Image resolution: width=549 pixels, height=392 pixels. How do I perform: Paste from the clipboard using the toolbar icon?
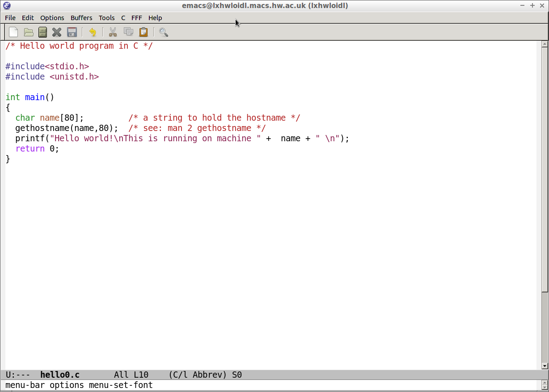pyautogui.click(x=143, y=32)
